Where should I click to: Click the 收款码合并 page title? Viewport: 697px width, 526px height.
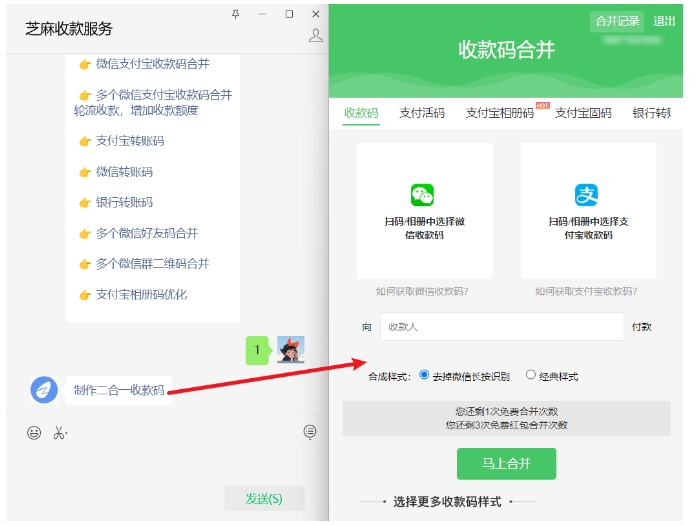click(x=506, y=49)
